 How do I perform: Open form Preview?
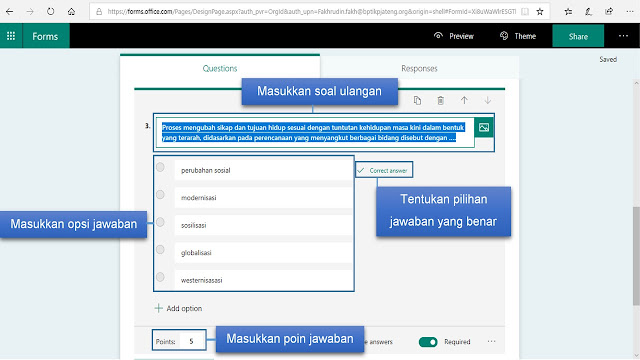(x=454, y=36)
